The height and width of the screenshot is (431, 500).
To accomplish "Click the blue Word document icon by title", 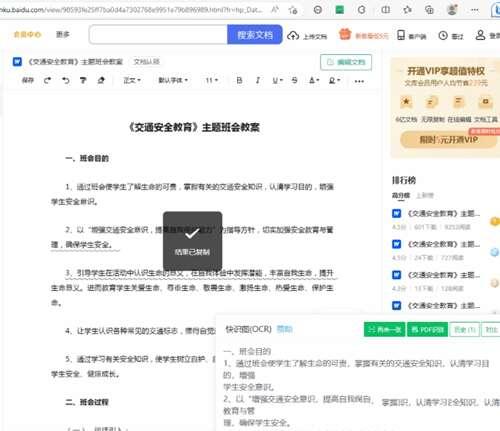I will (17, 62).
